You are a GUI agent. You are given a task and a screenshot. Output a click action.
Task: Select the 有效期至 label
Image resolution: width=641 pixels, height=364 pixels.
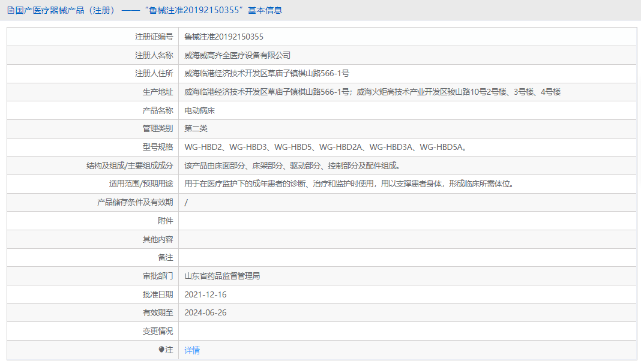(x=158, y=312)
